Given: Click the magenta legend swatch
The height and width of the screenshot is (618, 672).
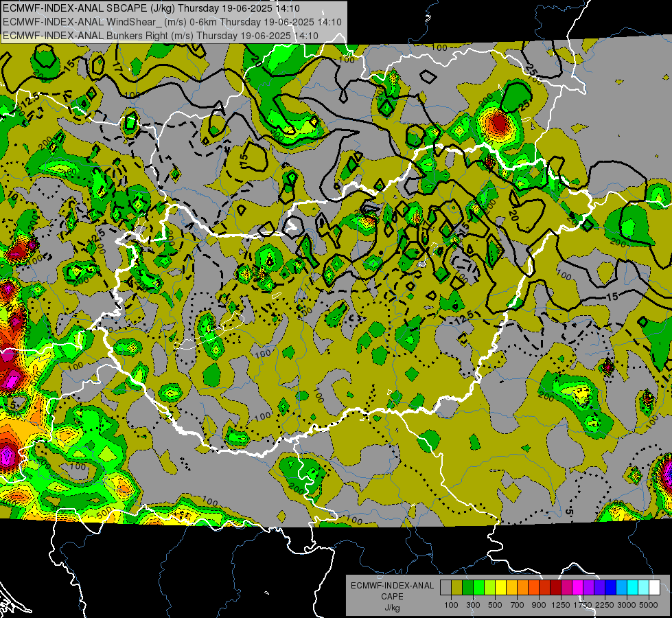Looking at the screenshot, I should (578, 588).
